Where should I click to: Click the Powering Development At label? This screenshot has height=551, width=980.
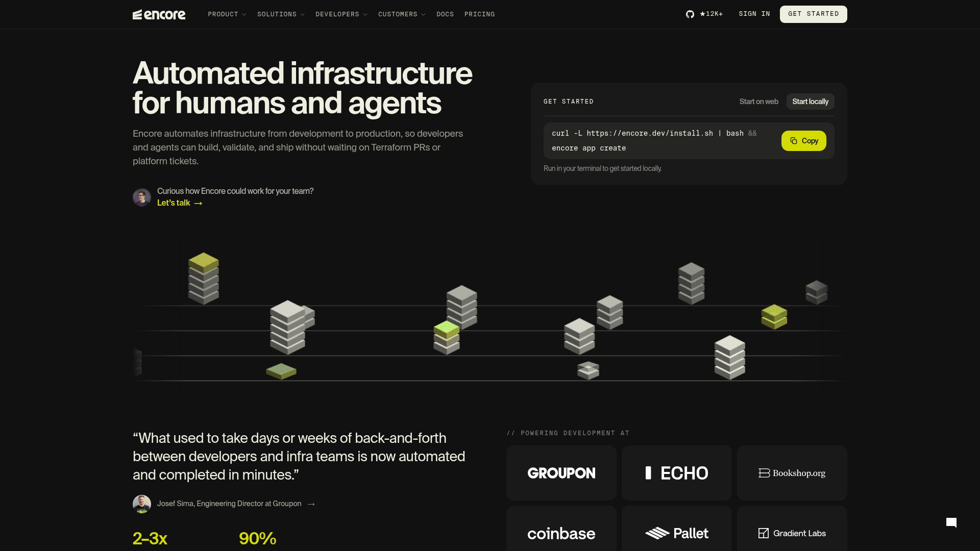(568, 433)
